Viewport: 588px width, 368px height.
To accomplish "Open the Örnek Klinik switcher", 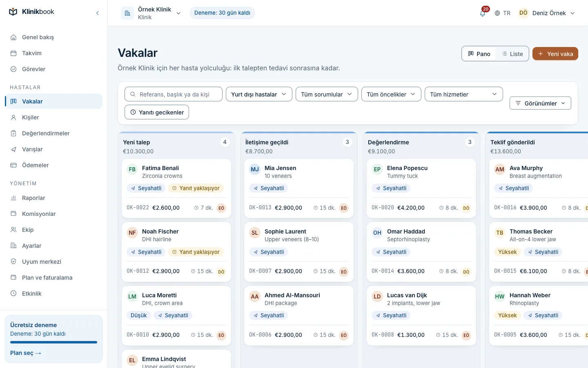I will coord(151,13).
